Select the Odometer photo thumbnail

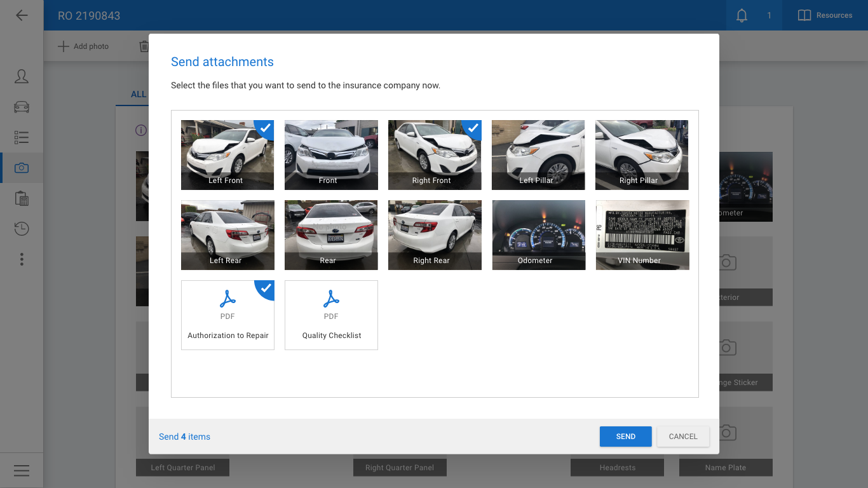pyautogui.click(x=538, y=235)
